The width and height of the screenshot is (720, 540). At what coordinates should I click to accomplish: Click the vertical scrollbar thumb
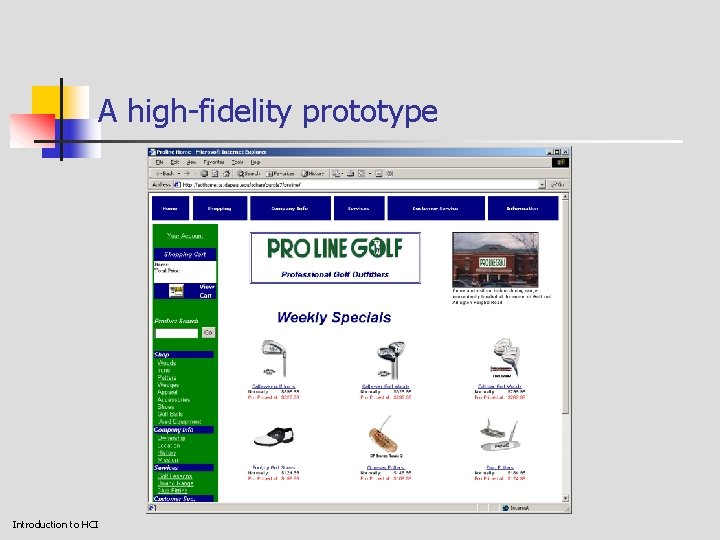click(x=565, y=306)
